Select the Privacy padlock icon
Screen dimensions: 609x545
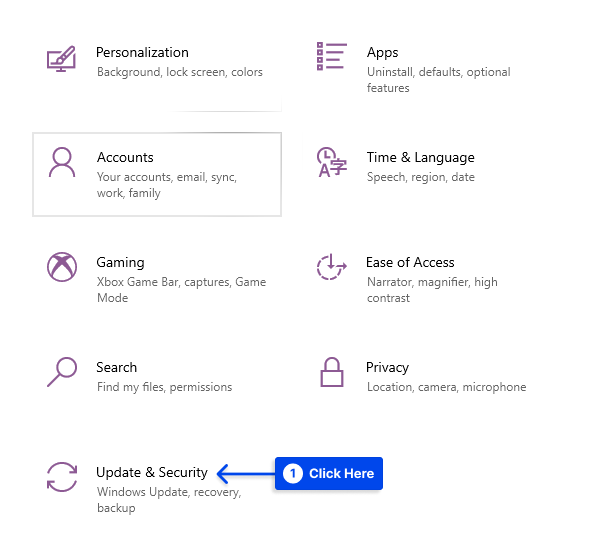332,372
